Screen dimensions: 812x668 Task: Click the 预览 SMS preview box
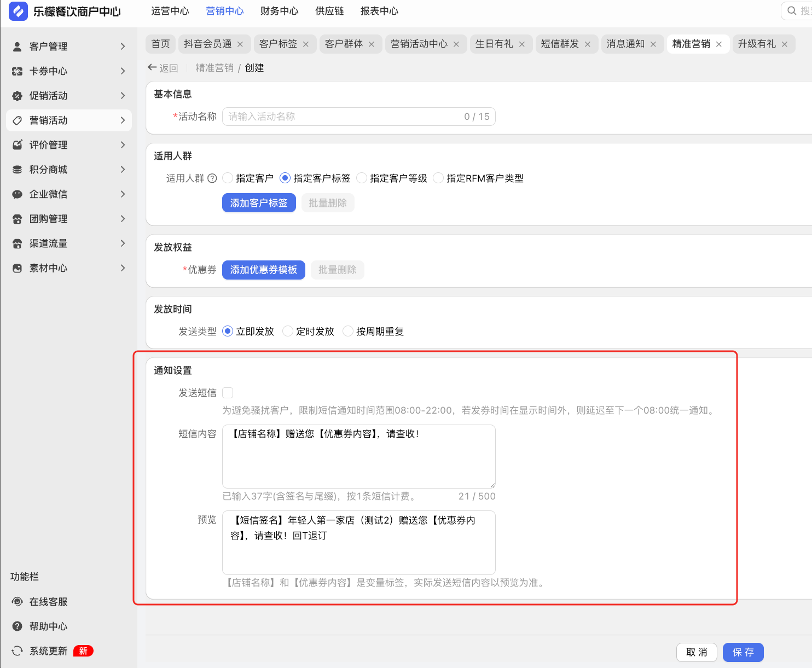359,543
